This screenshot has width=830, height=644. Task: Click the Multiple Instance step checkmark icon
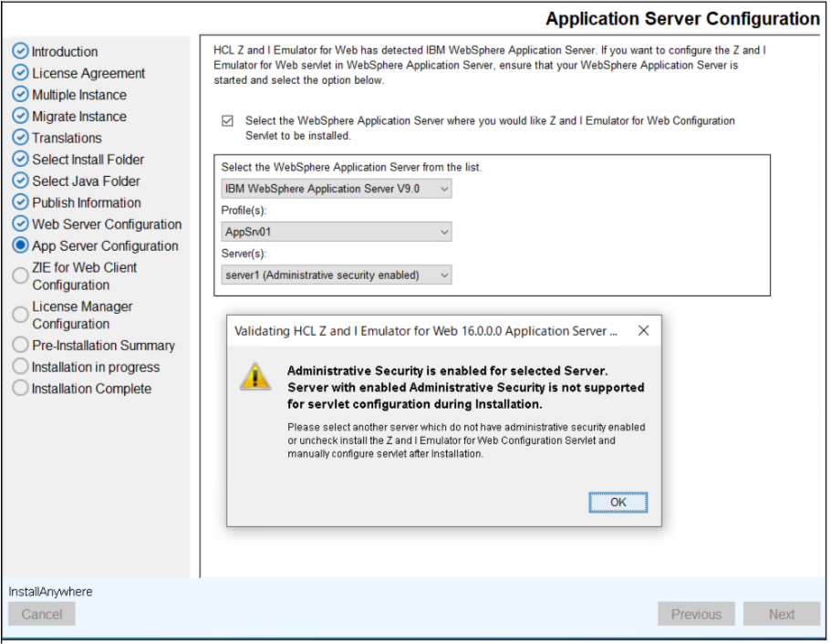20,94
